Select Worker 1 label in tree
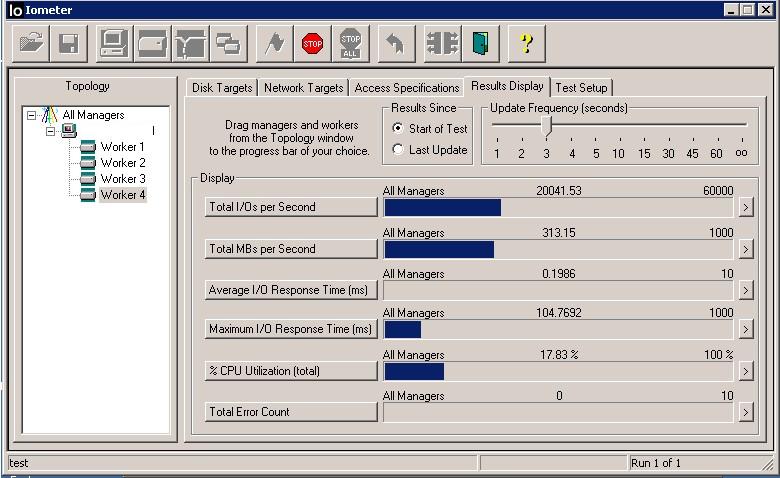 coord(122,147)
